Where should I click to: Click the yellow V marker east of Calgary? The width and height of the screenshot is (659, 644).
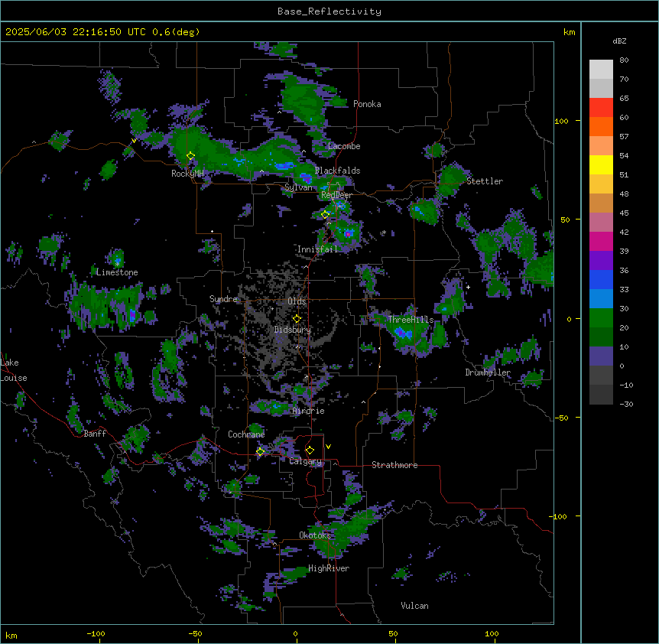(328, 447)
